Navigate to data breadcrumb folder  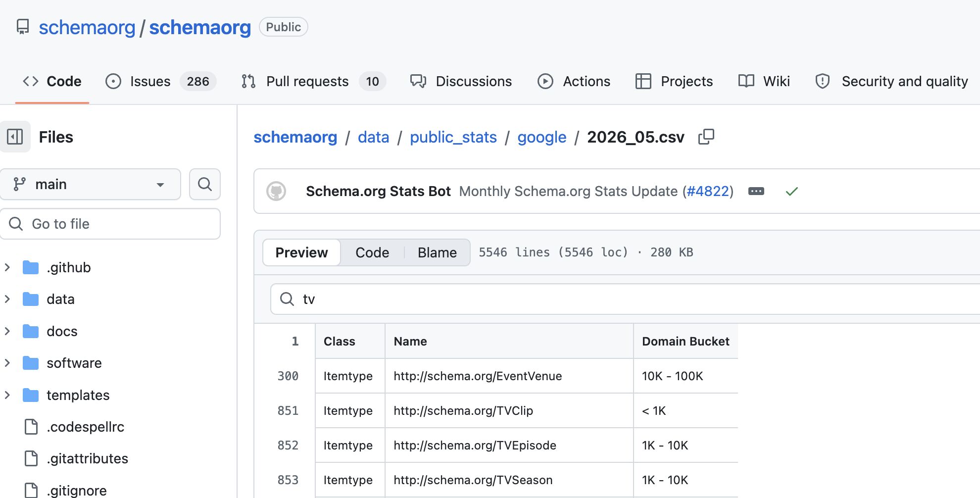(374, 137)
